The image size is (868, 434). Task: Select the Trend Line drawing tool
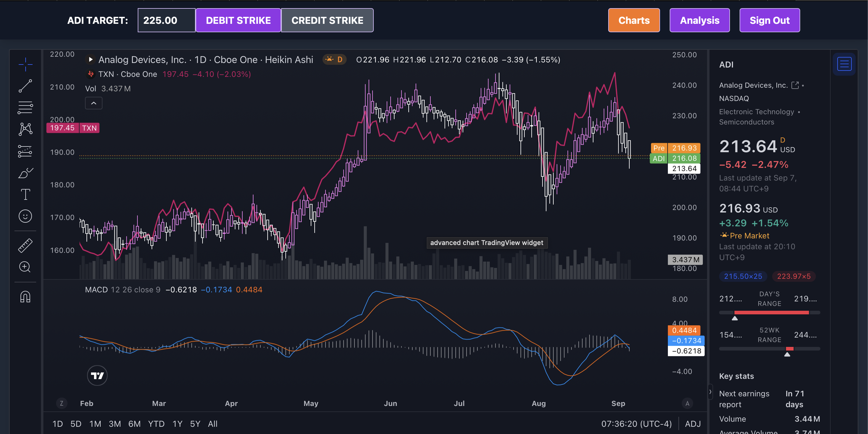25,86
